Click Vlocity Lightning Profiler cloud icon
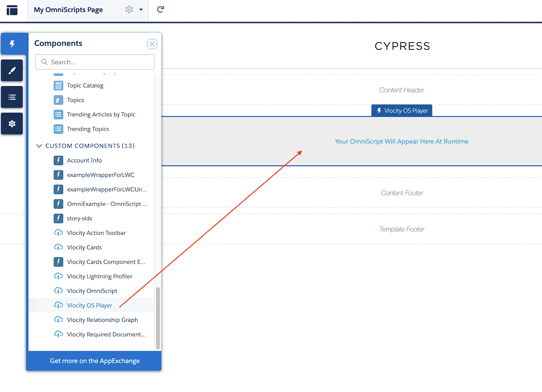The width and height of the screenshot is (542, 392). [58, 276]
